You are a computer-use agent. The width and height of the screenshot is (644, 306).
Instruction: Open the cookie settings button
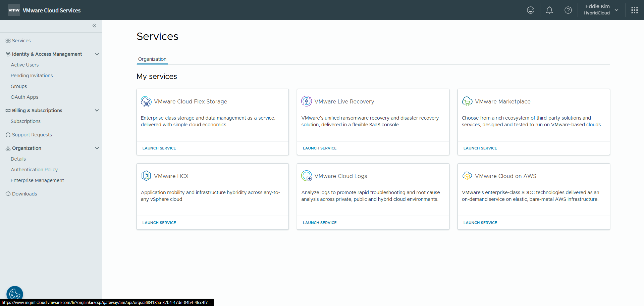(15, 294)
